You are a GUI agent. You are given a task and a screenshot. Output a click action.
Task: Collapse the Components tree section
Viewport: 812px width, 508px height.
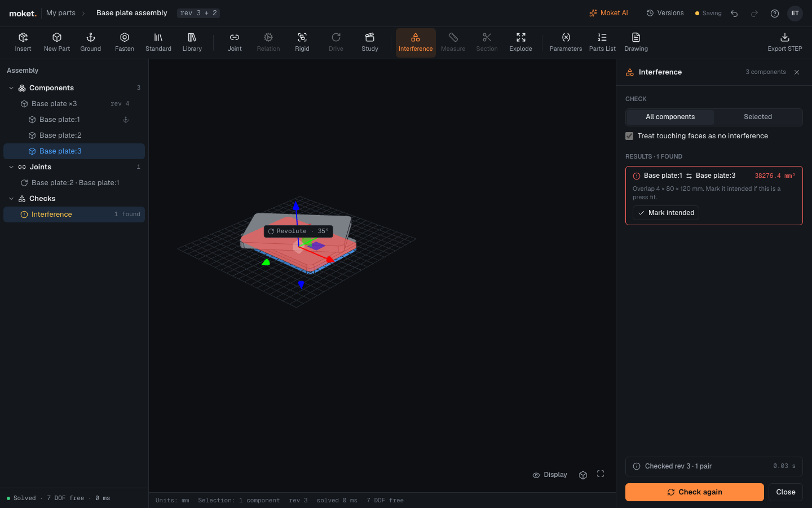click(11, 88)
